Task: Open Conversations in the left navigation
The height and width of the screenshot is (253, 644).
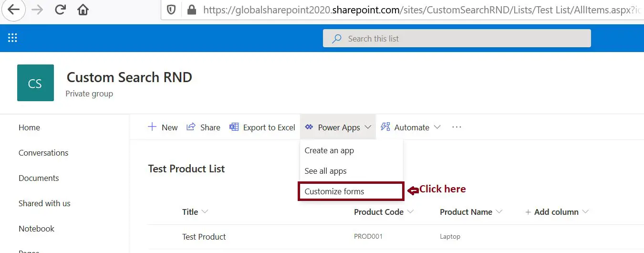Action: [x=43, y=153]
